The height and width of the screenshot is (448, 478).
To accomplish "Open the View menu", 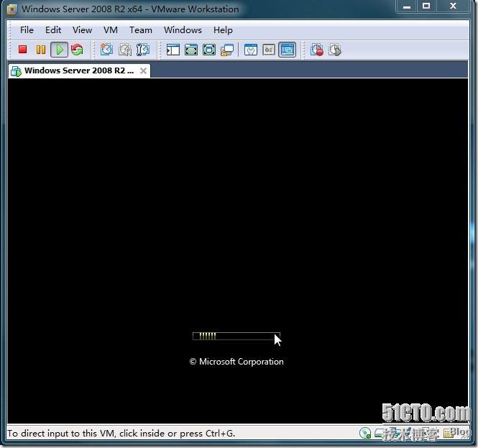I will tap(83, 30).
